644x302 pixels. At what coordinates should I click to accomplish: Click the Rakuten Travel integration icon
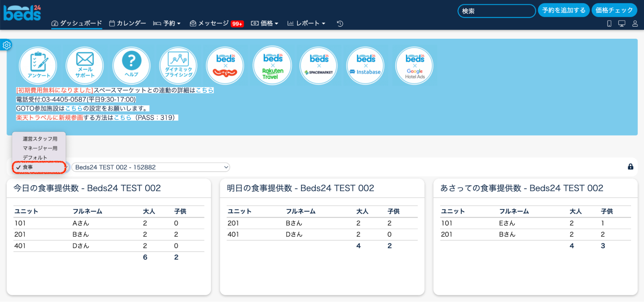coord(272,65)
